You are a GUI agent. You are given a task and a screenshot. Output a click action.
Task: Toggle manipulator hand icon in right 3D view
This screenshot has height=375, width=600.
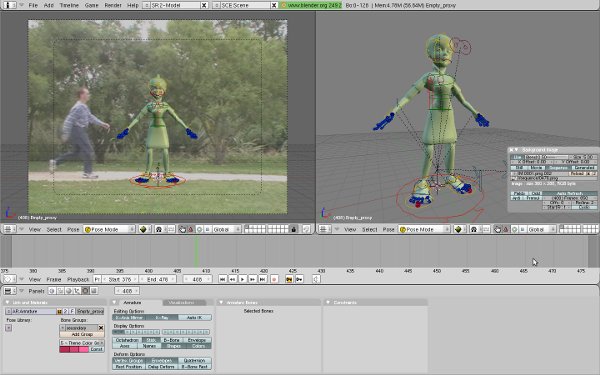[x=497, y=229]
